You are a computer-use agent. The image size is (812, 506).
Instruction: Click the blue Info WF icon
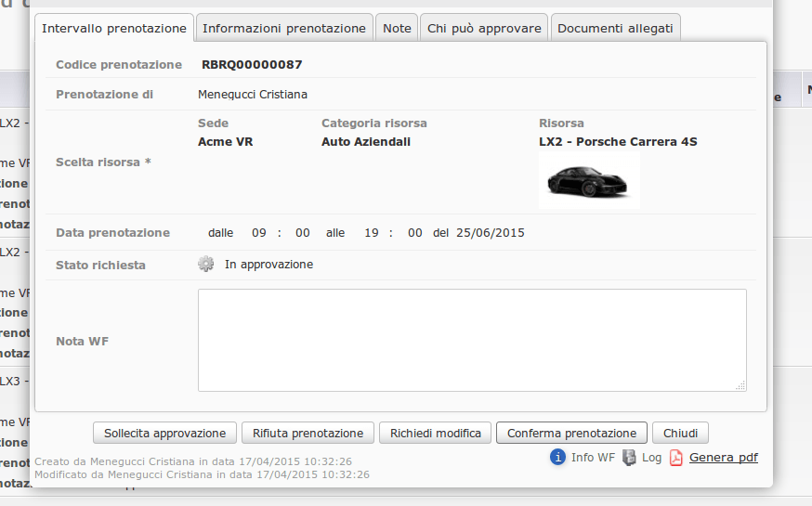click(x=557, y=457)
